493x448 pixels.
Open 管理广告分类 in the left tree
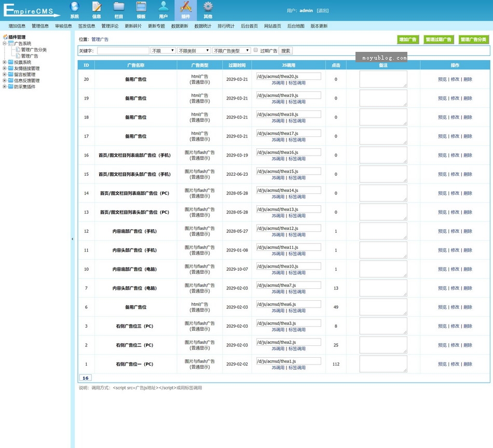point(34,50)
